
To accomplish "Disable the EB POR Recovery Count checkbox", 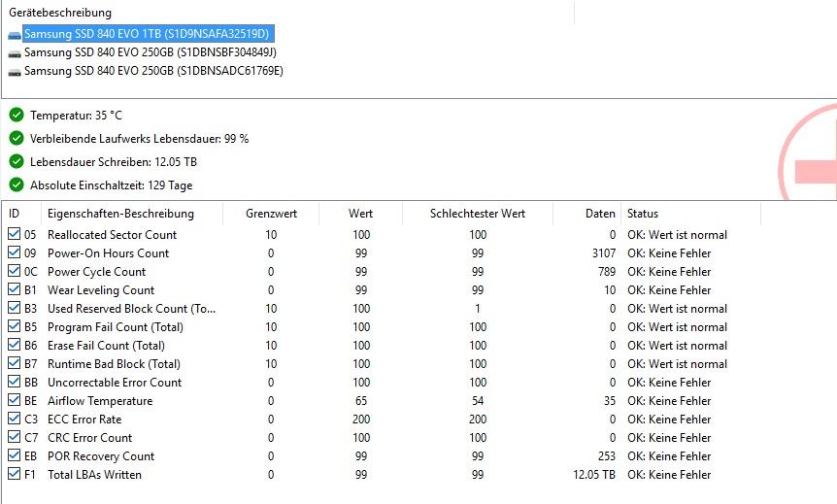I will (15, 455).
